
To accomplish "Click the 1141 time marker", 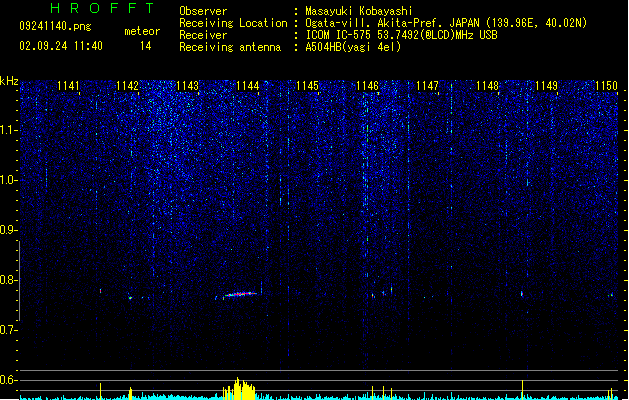I will pyautogui.click(x=68, y=86).
